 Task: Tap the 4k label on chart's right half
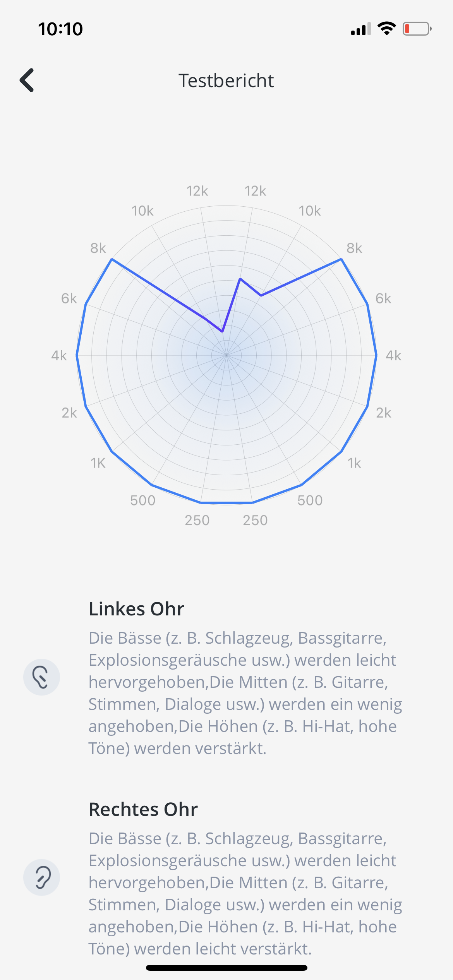pos(393,355)
